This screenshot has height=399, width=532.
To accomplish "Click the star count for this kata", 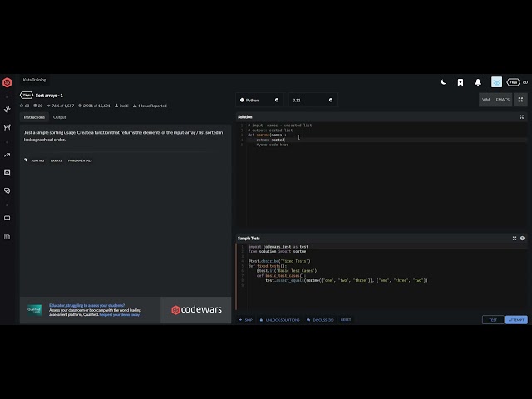I will click(24, 106).
